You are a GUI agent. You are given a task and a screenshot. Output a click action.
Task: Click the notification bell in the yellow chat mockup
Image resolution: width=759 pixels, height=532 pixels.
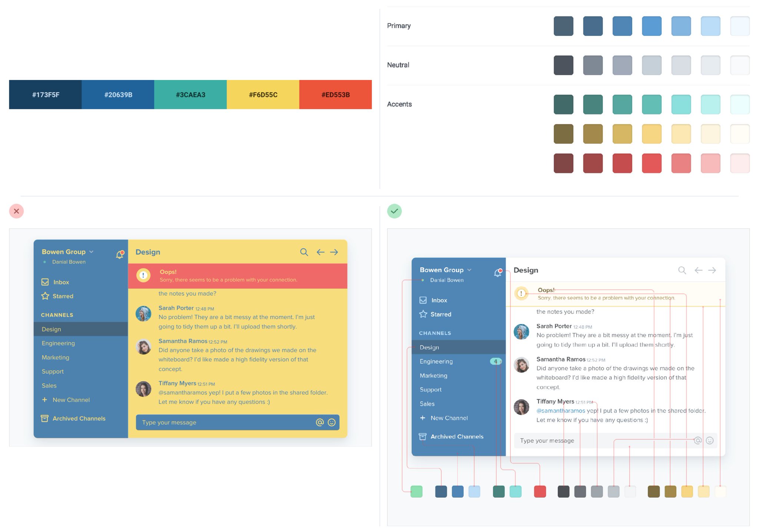pos(120,255)
